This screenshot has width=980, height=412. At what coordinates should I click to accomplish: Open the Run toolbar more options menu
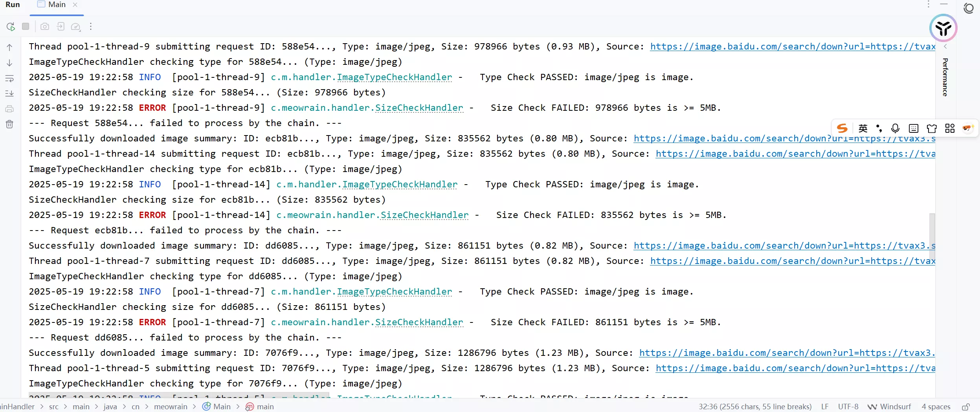pyautogui.click(x=91, y=26)
